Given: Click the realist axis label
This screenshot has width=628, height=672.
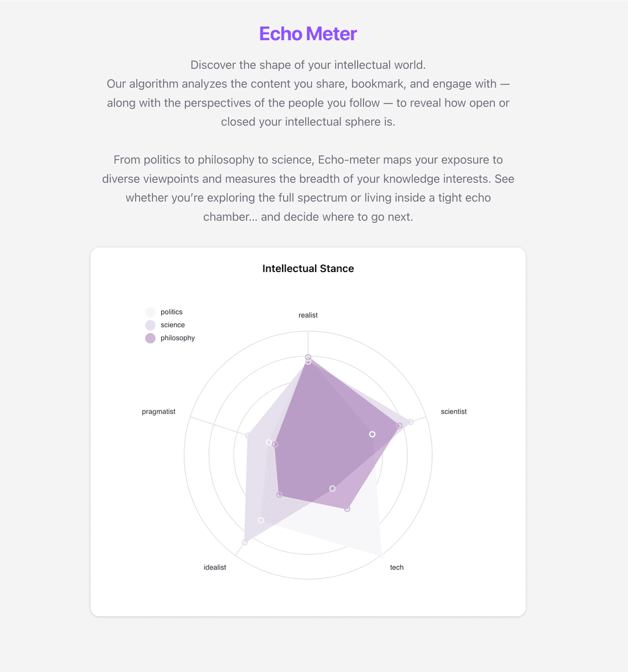Looking at the screenshot, I should pos(308,315).
